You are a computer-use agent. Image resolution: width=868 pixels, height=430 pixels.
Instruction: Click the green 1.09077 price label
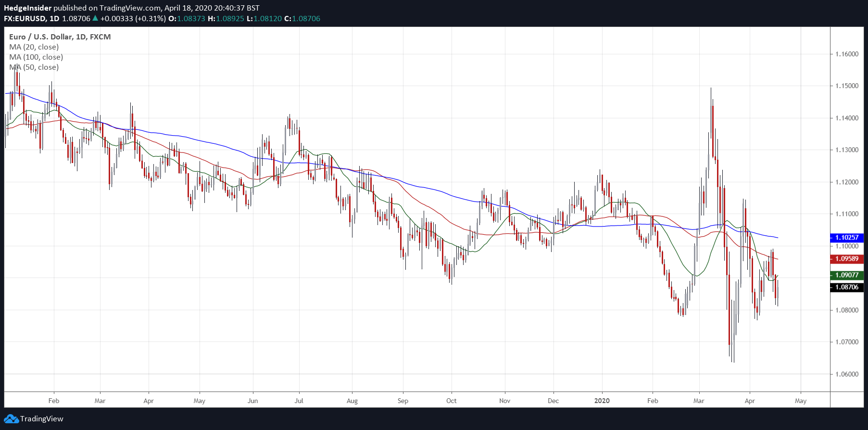click(x=846, y=275)
